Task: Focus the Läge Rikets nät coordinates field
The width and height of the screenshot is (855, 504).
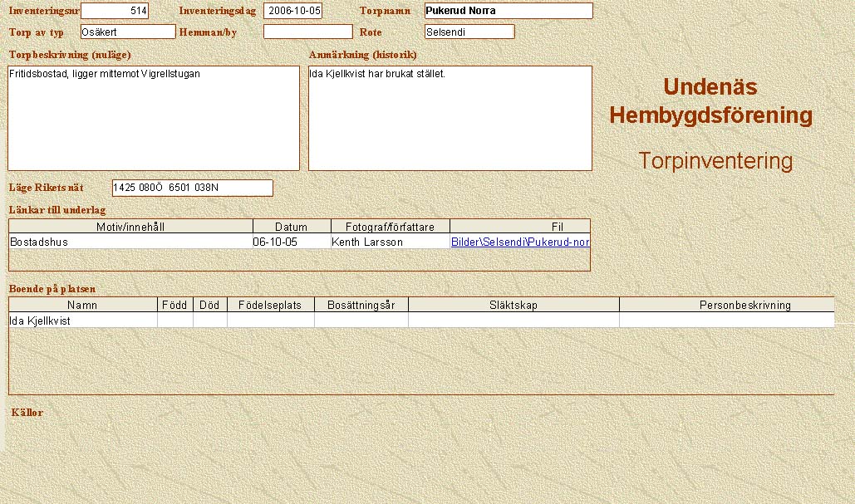Action: click(x=192, y=188)
